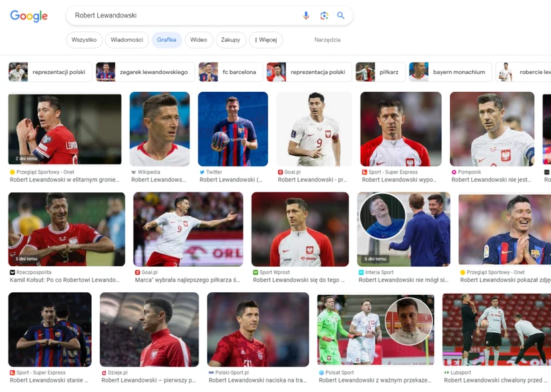The height and width of the screenshot is (392, 551).
Task: Click the Lubsport source favicon
Action: tap(447, 373)
